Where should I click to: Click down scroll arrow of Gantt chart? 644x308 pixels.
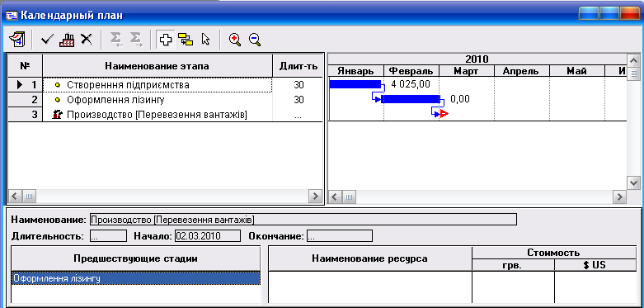[633, 182]
